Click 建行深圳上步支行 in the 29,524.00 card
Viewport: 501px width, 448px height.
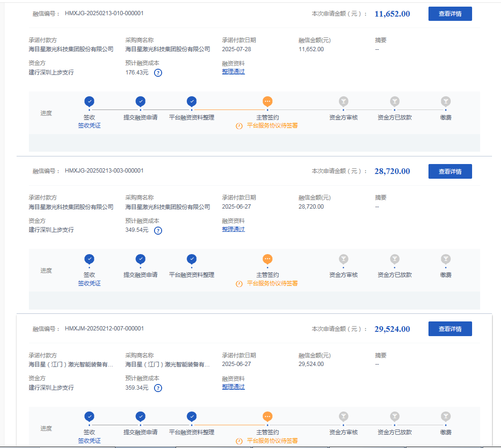click(x=51, y=388)
